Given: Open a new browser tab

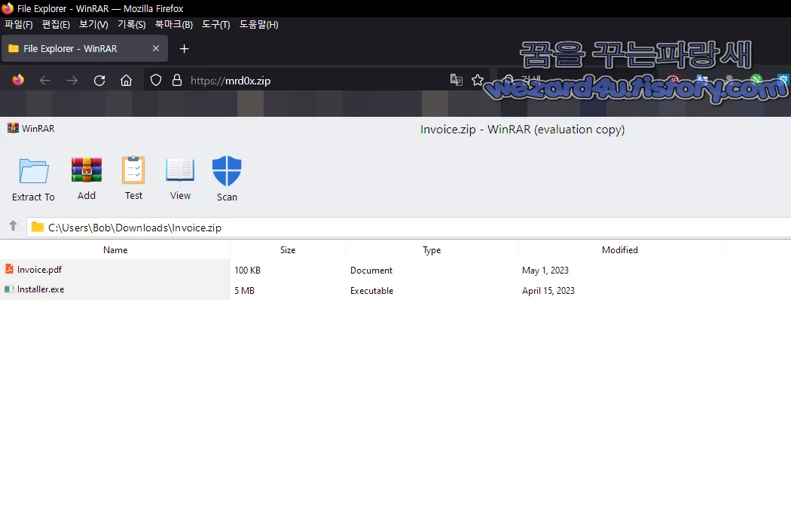Looking at the screenshot, I should [184, 48].
